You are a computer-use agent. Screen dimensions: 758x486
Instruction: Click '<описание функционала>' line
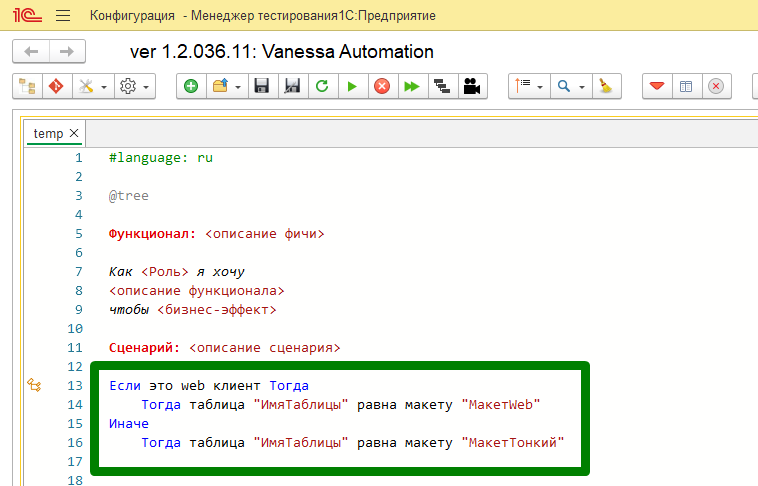(x=197, y=291)
